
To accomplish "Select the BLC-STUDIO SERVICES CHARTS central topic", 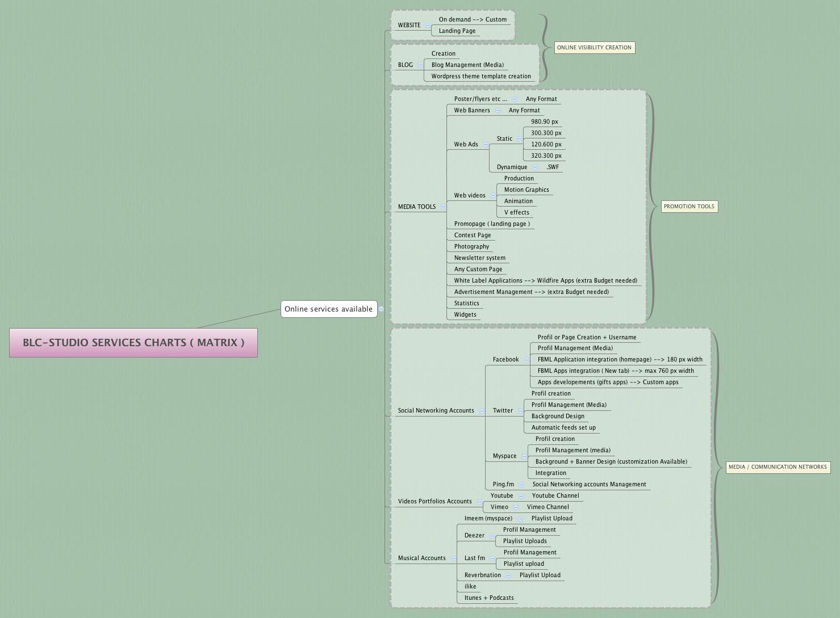I will tap(133, 343).
